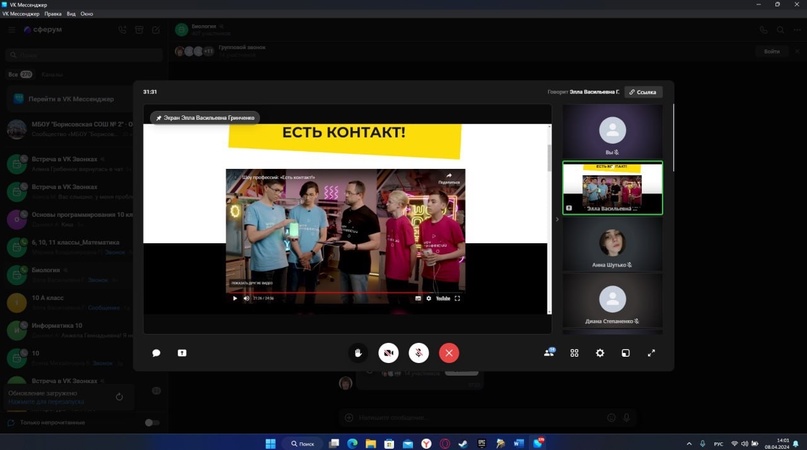Click restart icon on update notice
Image resolution: width=807 pixels, height=450 pixels.
coord(119,397)
